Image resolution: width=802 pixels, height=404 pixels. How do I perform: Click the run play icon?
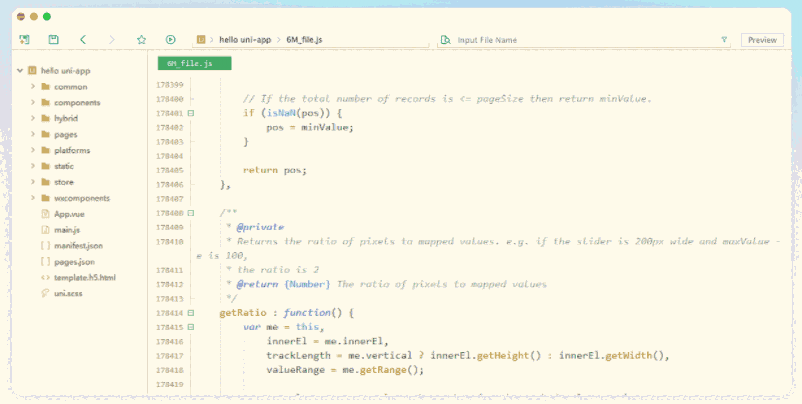171,40
